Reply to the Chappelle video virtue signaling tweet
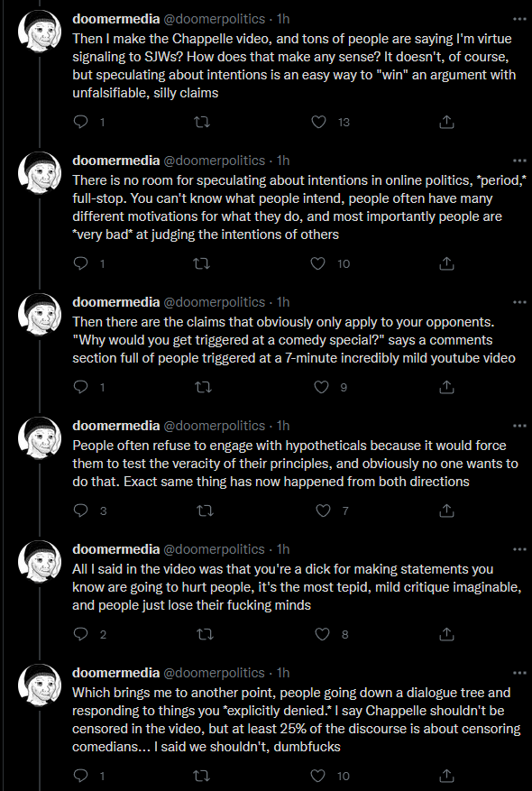532x791 pixels. click(80, 122)
